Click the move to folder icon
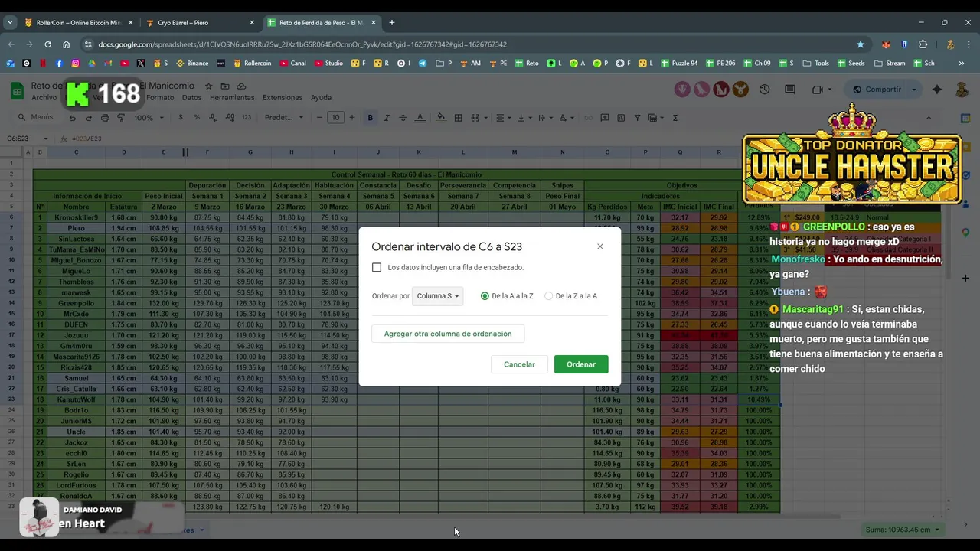980x551 pixels. click(x=225, y=86)
